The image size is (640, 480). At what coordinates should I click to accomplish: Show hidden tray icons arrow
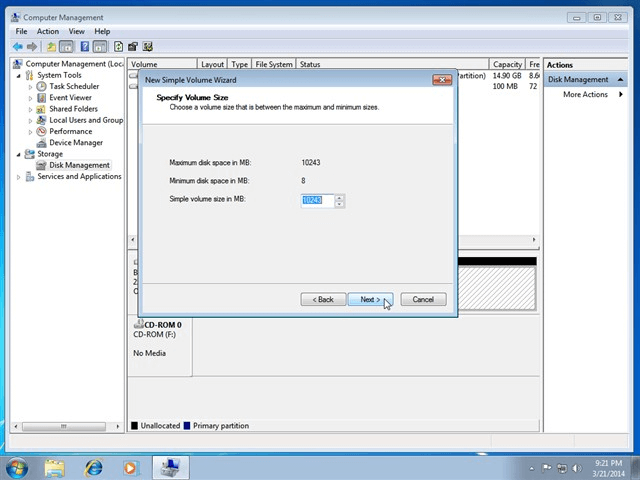532,469
